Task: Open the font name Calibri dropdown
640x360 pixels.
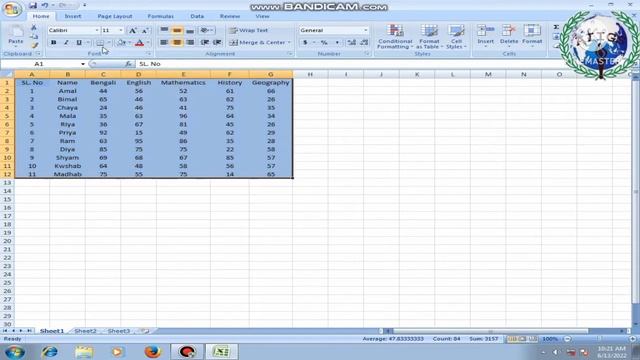Action: 97,30
